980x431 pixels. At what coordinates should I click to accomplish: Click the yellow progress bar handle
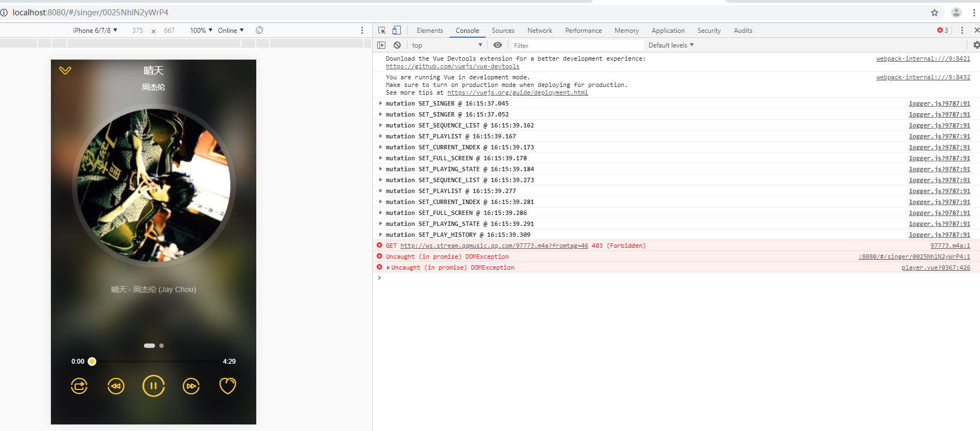pos(92,362)
